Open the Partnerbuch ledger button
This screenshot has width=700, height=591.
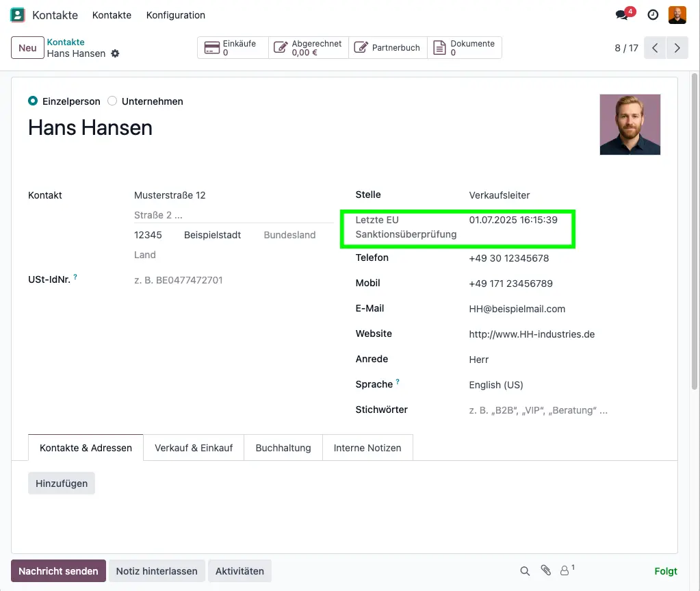pyautogui.click(x=388, y=48)
